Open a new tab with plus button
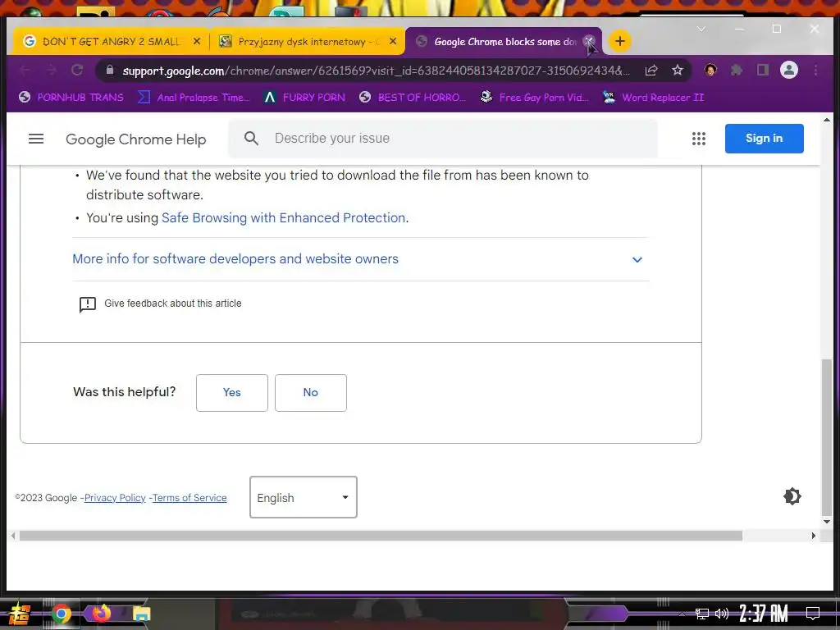 (620, 41)
